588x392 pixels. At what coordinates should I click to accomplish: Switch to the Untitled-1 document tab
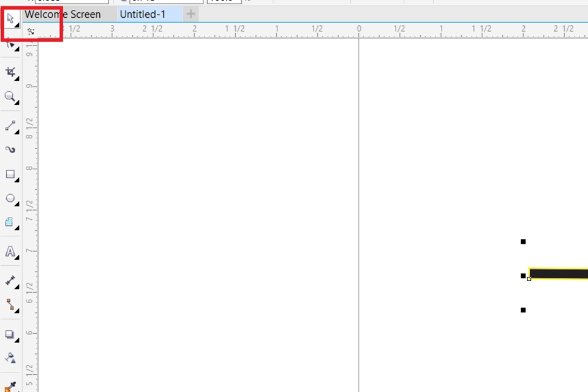[x=142, y=14]
